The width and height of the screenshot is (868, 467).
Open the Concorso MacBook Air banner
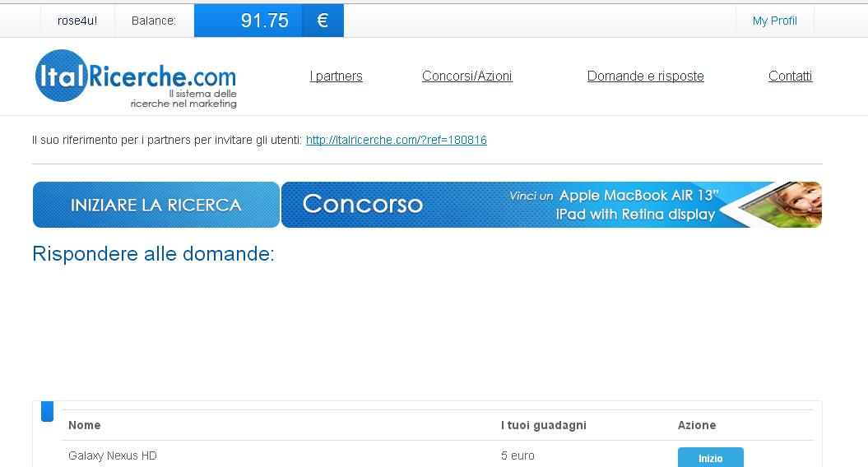point(551,205)
